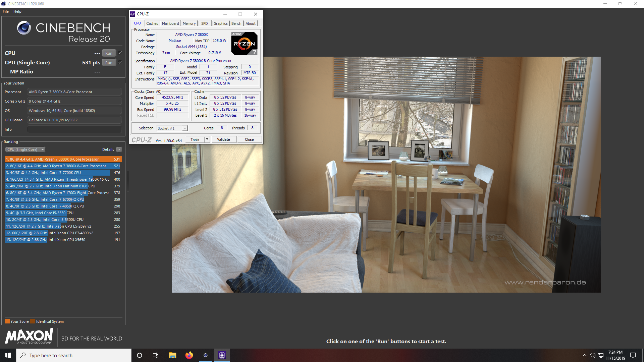Click the rendered room image
Viewport: 644px width, 362px height.
(386, 175)
